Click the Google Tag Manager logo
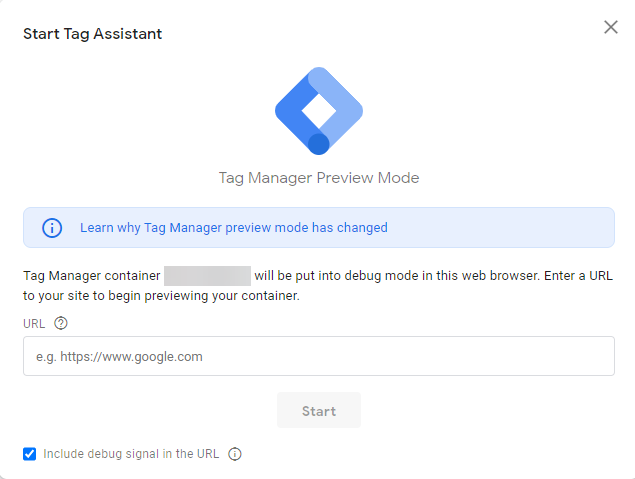The image size is (635, 479). [x=319, y=111]
